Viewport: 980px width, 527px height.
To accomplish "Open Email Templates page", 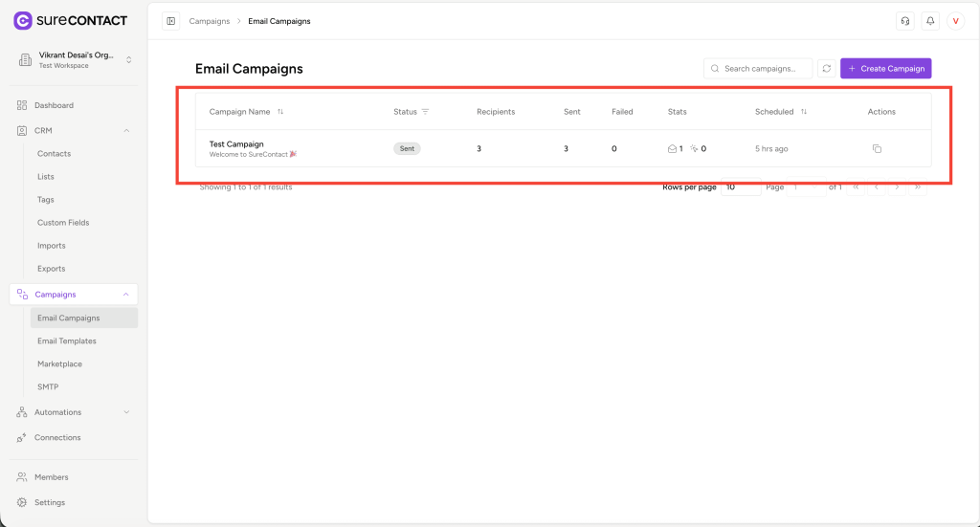I will tap(67, 340).
